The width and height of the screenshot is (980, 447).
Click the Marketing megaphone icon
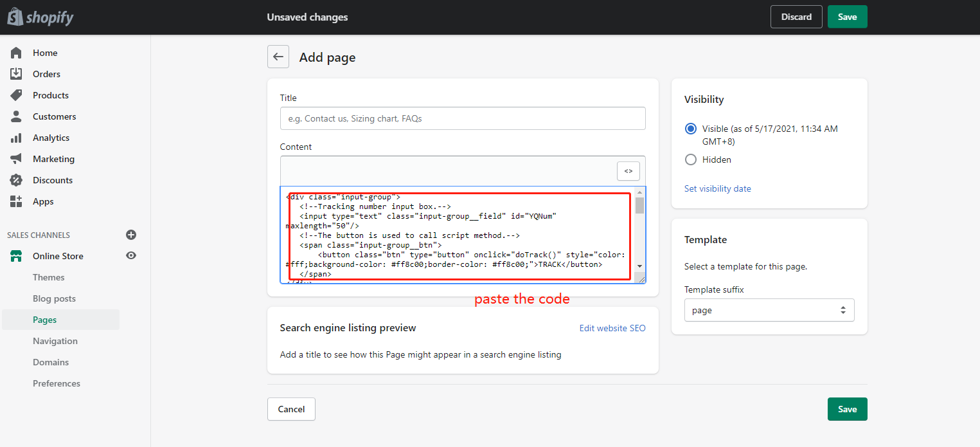[16, 159]
